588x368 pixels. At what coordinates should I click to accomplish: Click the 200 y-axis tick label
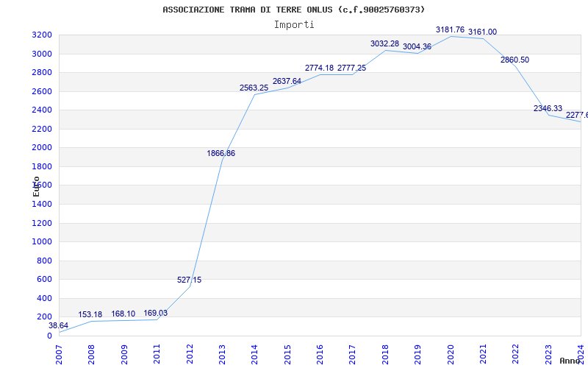[45, 316]
